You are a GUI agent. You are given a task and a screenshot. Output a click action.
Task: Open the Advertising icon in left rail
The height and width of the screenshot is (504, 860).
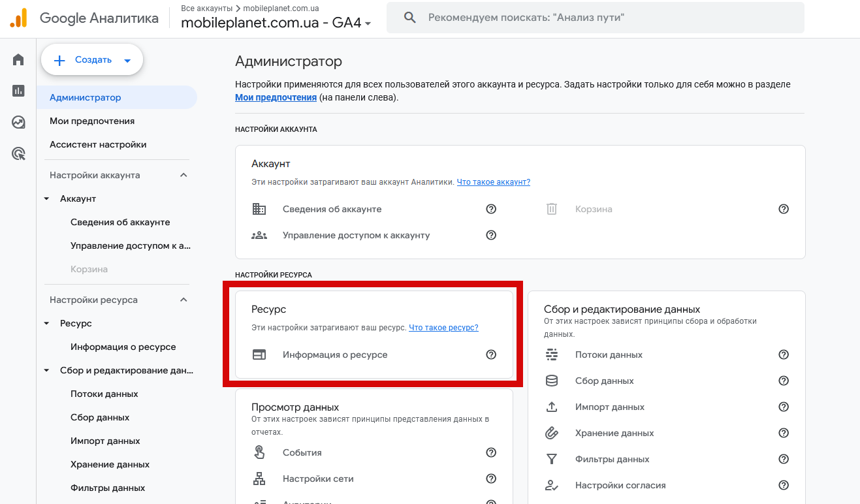pyautogui.click(x=18, y=154)
